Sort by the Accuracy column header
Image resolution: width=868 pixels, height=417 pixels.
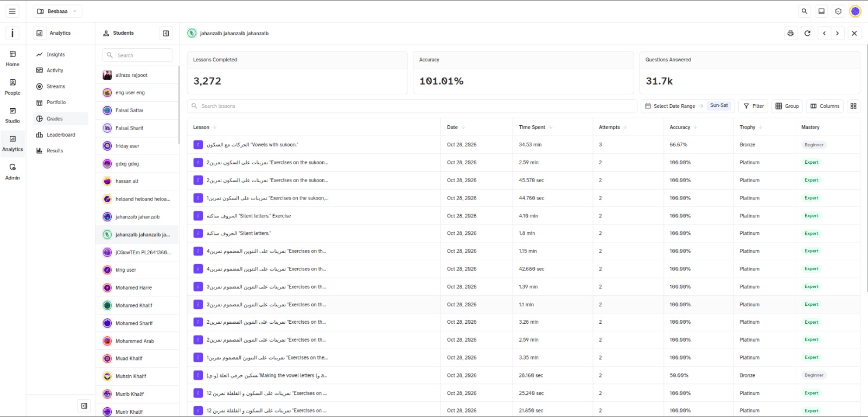pyautogui.click(x=683, y=127)
